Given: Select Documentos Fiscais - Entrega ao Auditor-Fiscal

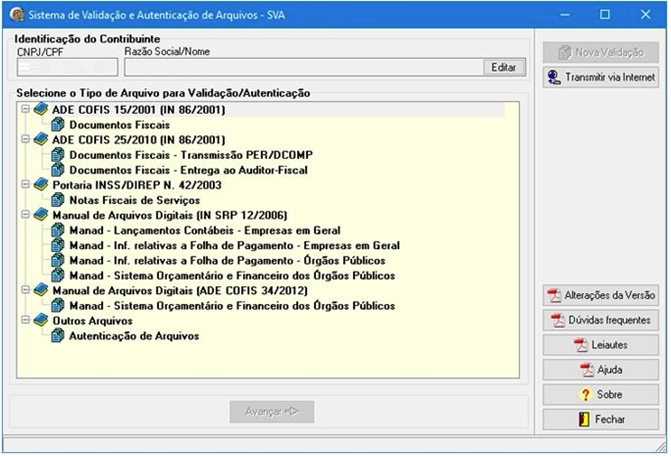Looking at the screenshot, I should coord(188,170).
